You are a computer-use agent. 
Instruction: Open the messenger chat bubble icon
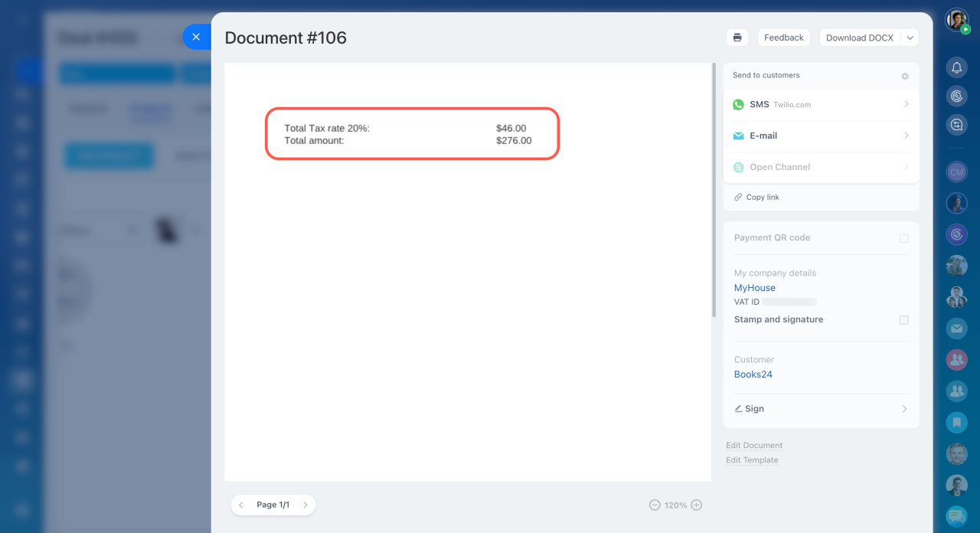957,517
